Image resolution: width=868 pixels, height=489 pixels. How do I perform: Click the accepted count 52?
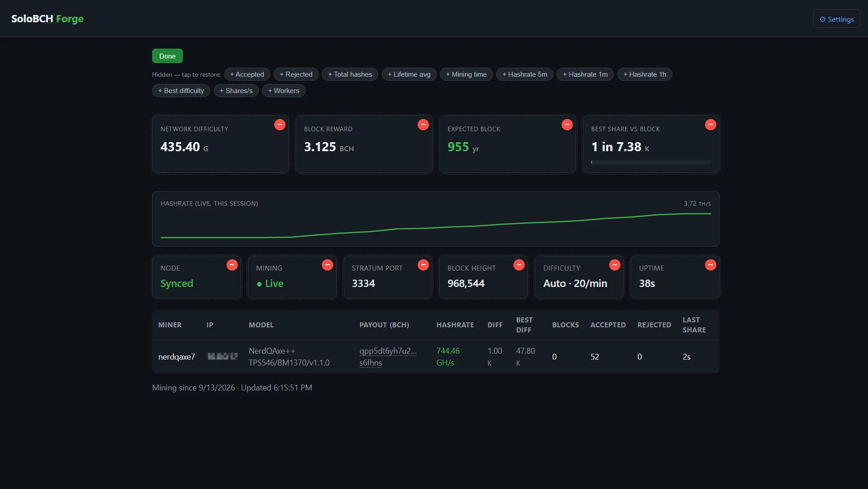595,357
